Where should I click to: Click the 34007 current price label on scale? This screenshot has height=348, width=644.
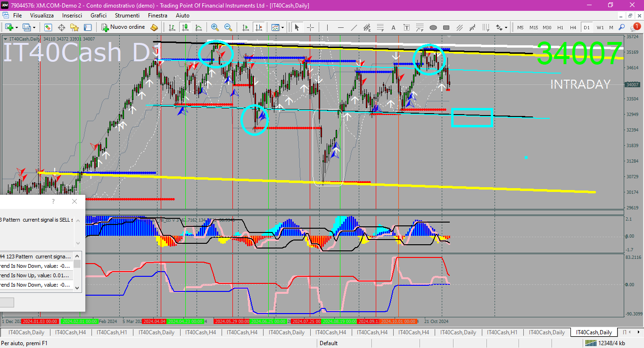(x=632, y=84)
